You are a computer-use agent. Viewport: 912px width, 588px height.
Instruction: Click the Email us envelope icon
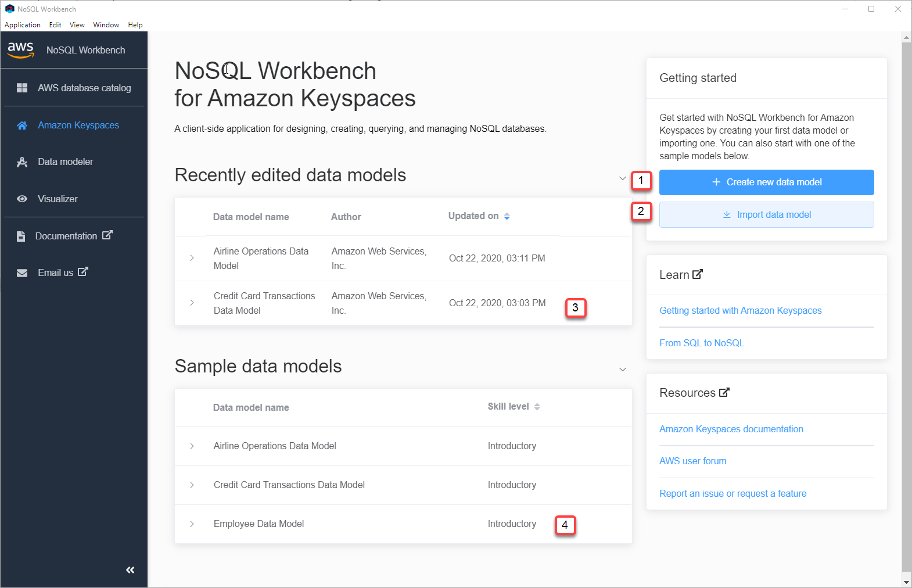point(22,273)
